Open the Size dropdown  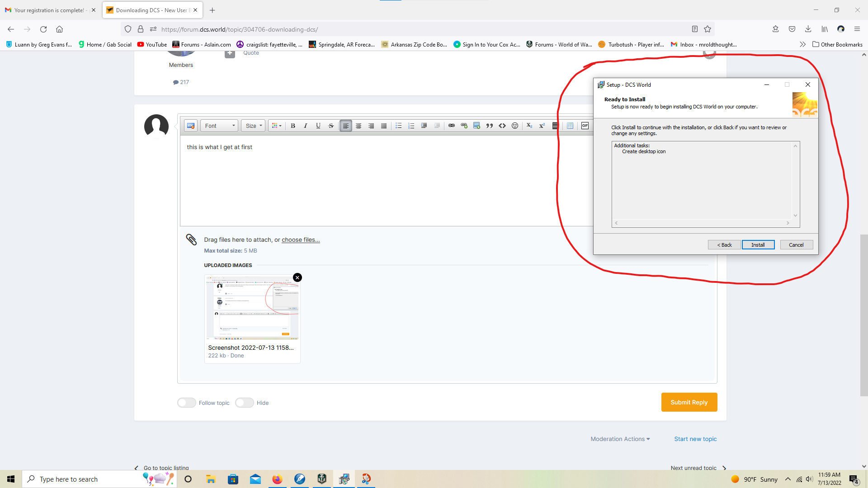coord(253,126)
